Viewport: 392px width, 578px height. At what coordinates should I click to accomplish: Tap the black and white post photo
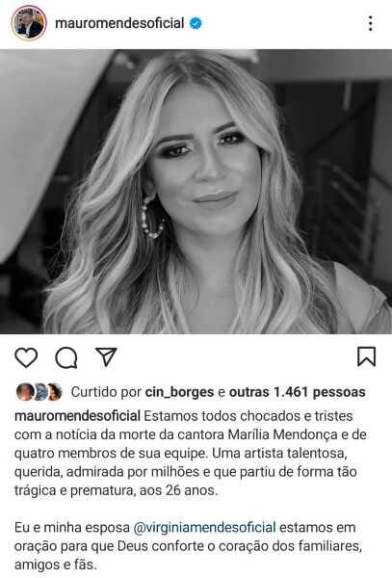coord(196,192)
